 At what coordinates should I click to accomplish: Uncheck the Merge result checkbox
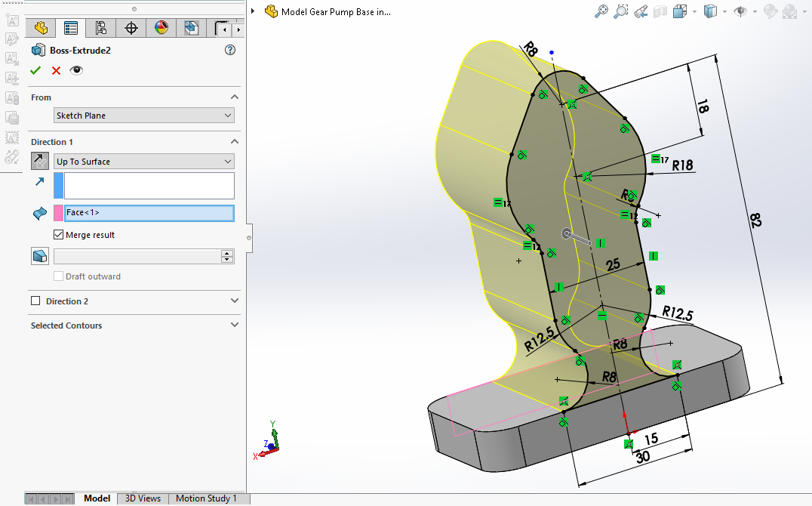point(59,235)
